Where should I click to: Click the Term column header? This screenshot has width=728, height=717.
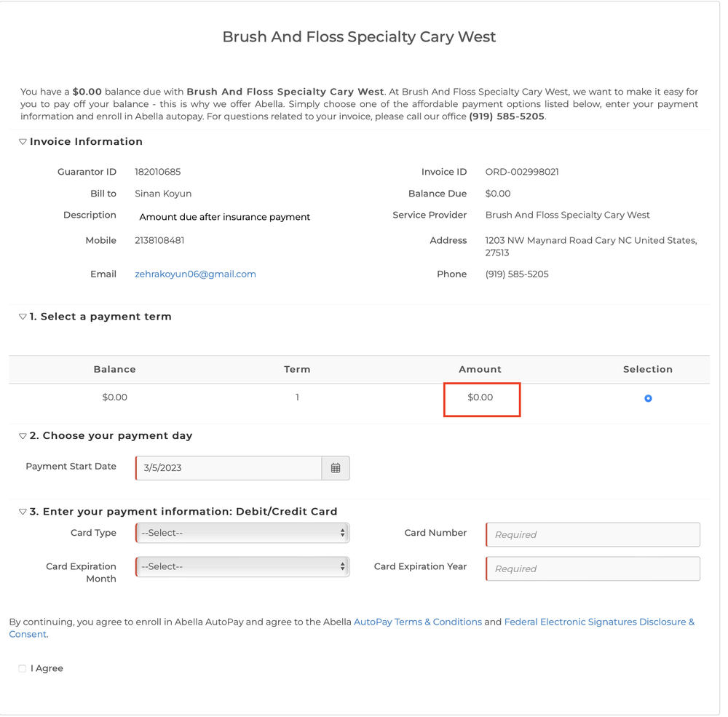[x=297, y=370]
